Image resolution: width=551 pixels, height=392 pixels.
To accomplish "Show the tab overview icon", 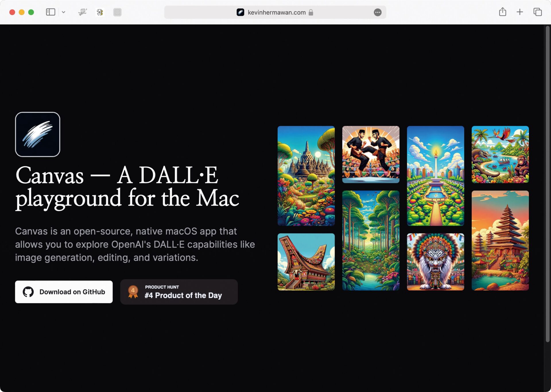I will (x=538, y=12).
